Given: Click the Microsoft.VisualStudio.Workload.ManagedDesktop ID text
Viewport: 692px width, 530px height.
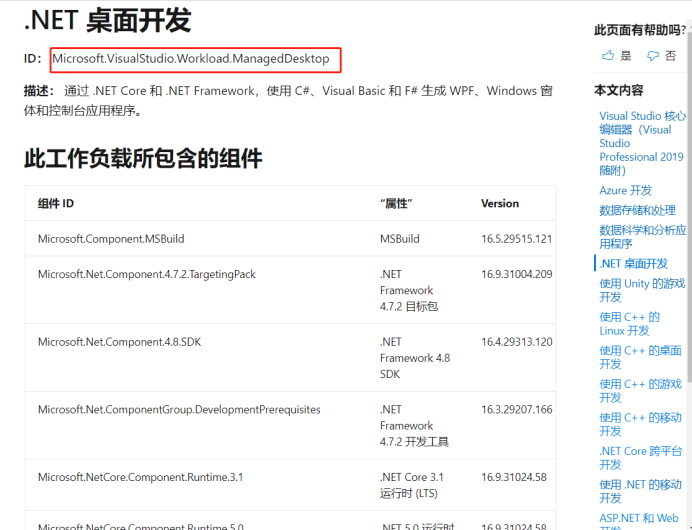Looking at the screenshot, I should coord(191,59).
